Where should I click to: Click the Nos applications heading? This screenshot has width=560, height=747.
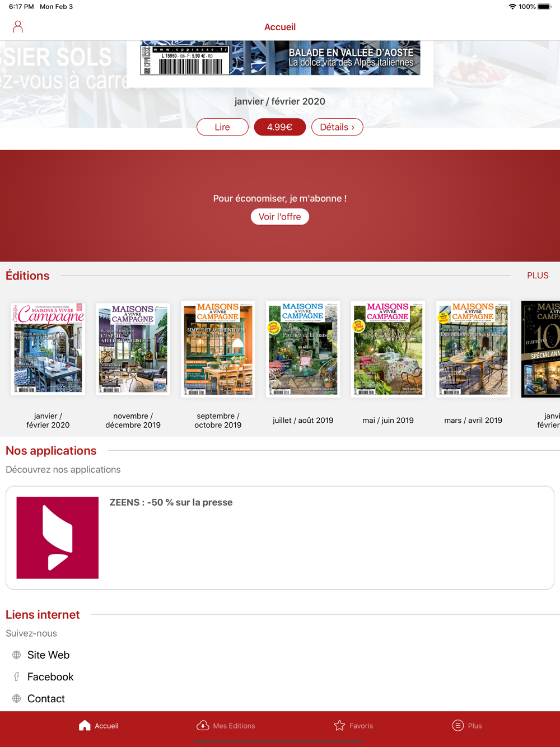tap(51, 451)
